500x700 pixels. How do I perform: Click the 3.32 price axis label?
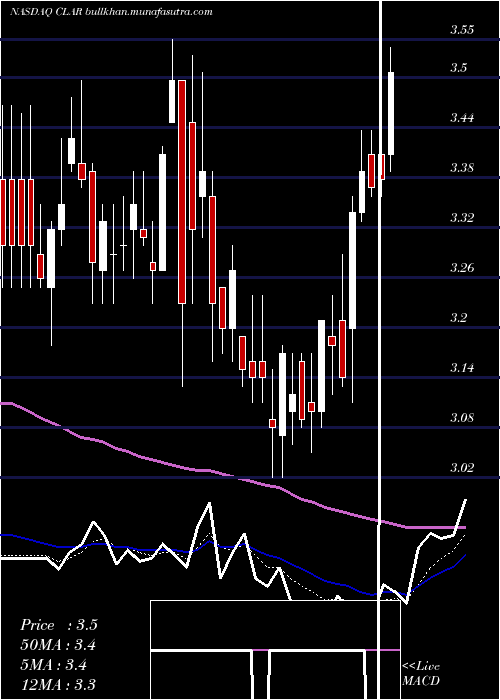pos(462,218)
